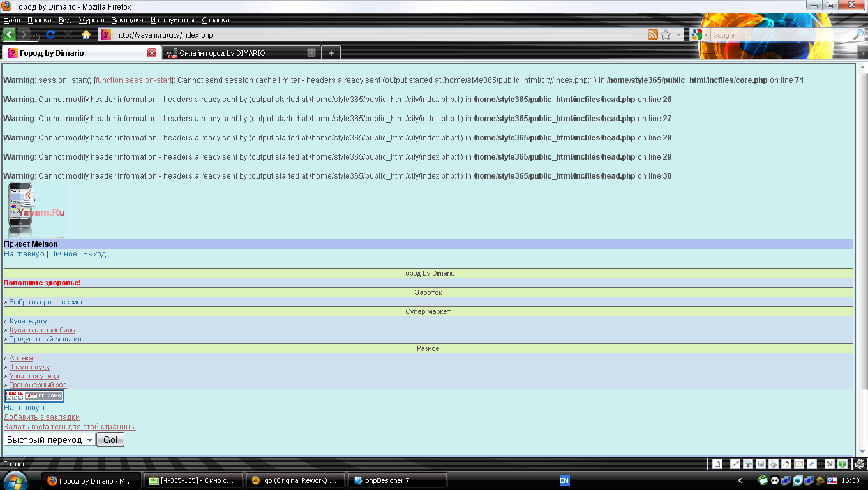This screenshot has height=490, width=868.
Task: Open the Закладки menu
Action: pos(127,20)
